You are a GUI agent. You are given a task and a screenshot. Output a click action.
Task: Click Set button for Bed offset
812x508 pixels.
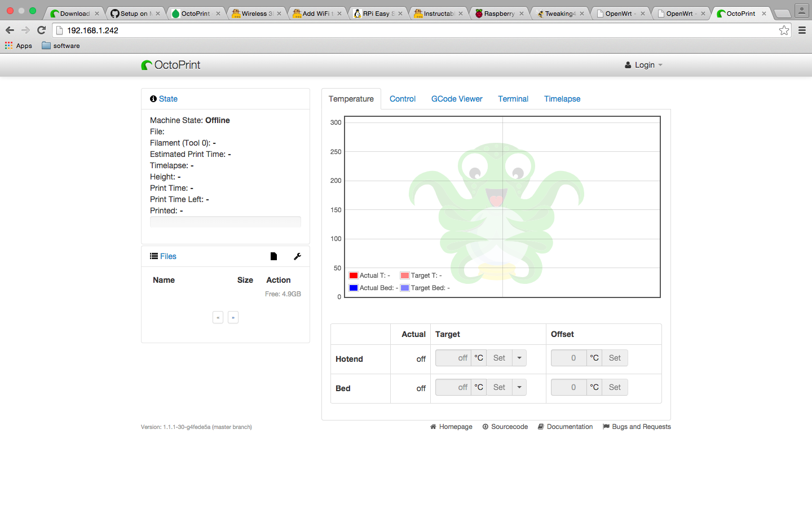(x=615, y=387)
